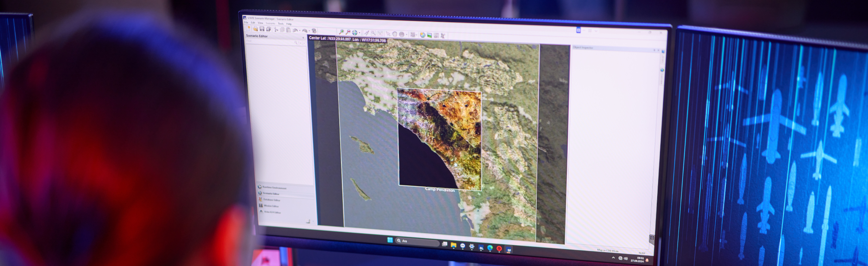Viewport: 868px width, 266px height.
Task: Open the dropdown beside the Redo icon
Action: pos(309,31)
